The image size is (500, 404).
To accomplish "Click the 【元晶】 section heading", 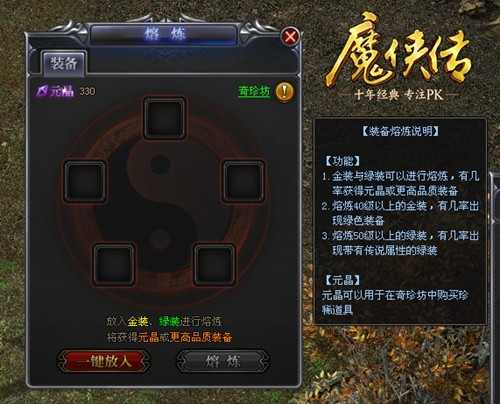I will pyautogui.click(x=343, y=280).
